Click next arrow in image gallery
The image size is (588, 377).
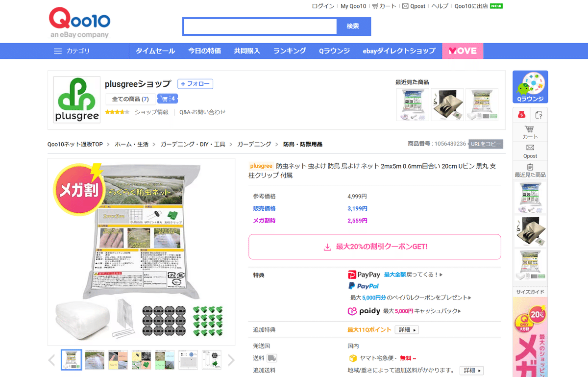(x=231, y=360)
